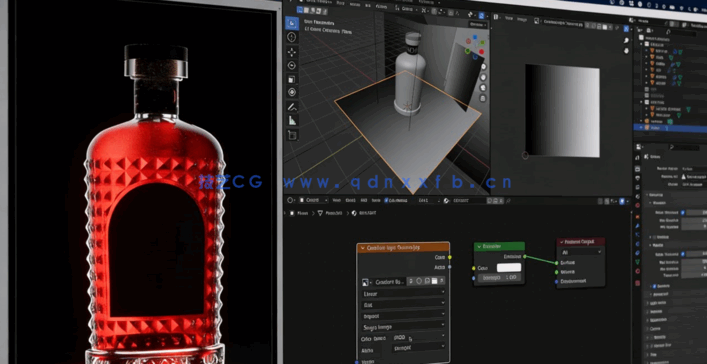Collapse the green Emission node
The width and height of the screenshot is (707, 364).
pos(479,246)
